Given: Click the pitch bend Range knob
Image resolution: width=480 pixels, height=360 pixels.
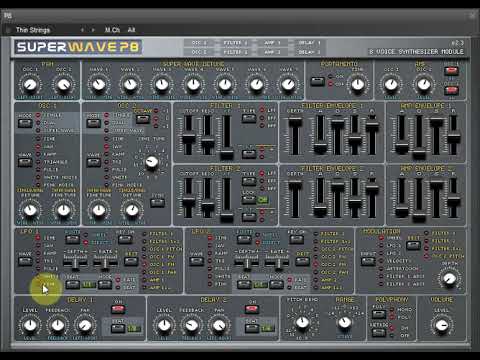Looking at the screenshot, I should coord(344,322).
